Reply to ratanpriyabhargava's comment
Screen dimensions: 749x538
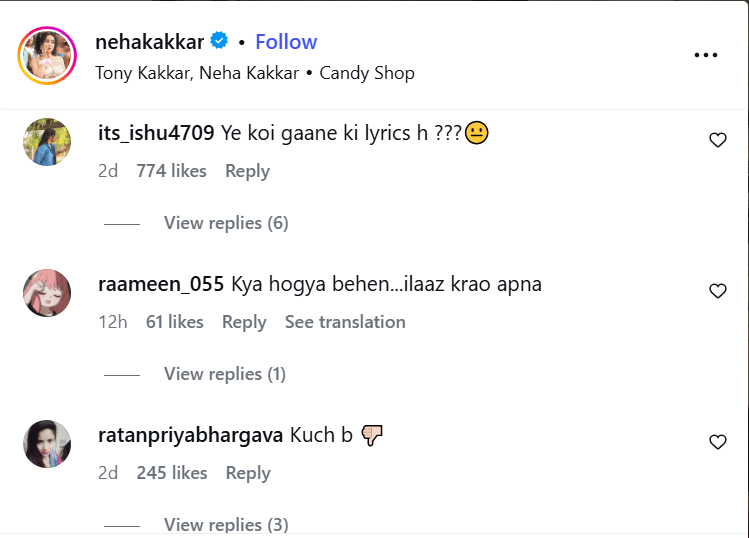pyautogui.click(x=247, y=473)
